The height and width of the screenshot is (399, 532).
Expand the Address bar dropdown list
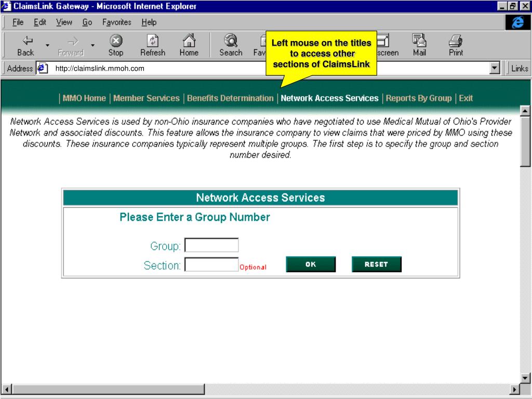point(495,68)
